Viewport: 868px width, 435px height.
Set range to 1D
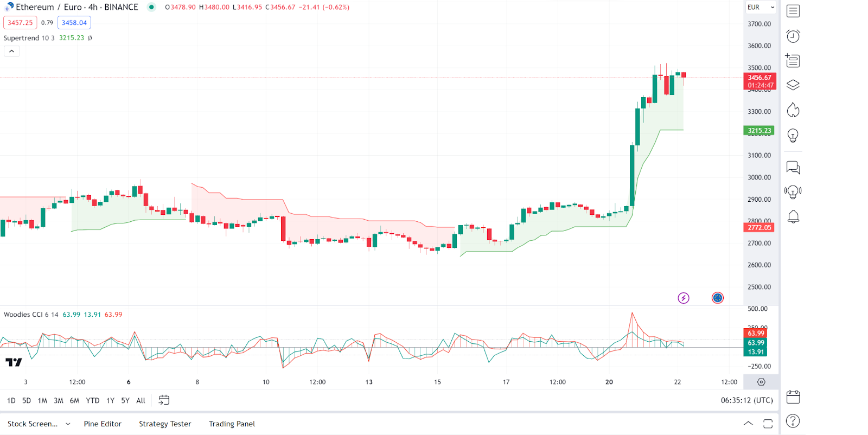pos(11,401)
